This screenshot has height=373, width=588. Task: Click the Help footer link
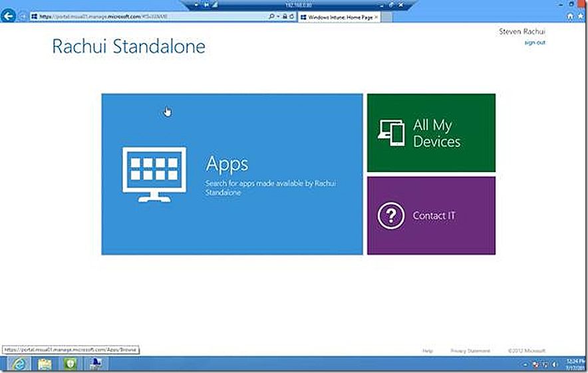tap(428, 351)
